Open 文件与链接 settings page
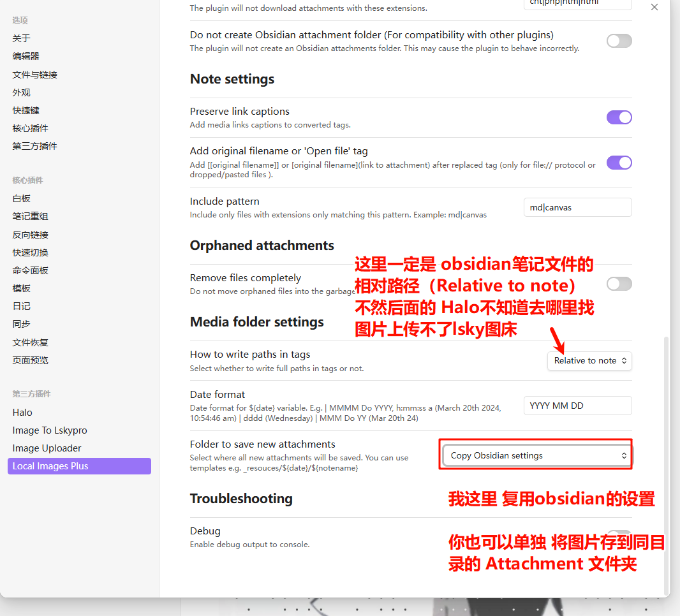The height and width of the screenshot is (616, 680). click(35, 75)
